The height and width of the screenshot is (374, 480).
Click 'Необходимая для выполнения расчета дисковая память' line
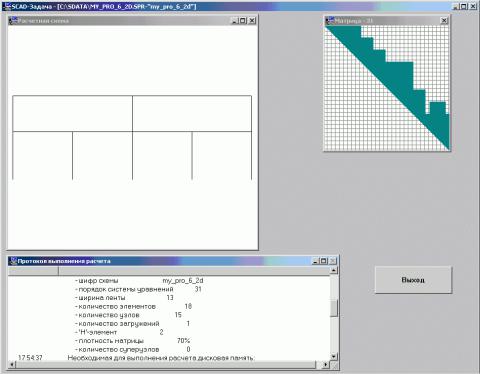click(161, 358)
